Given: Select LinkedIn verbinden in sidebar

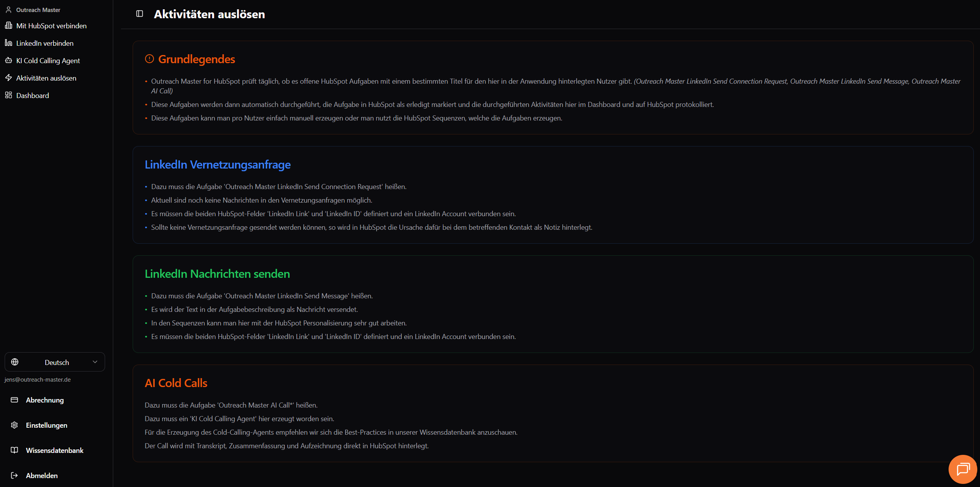Looking at the screenshot, I should [45, 43].
